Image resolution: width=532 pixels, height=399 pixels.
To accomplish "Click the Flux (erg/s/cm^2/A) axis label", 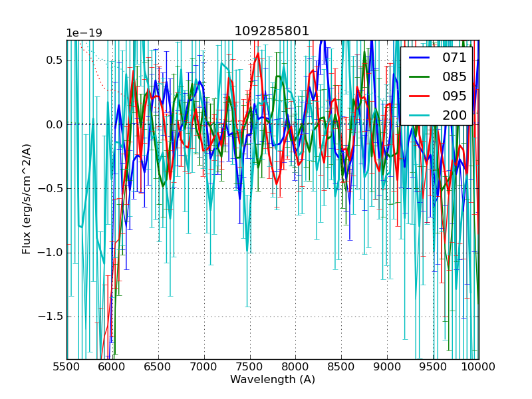I will coord(27,199).
